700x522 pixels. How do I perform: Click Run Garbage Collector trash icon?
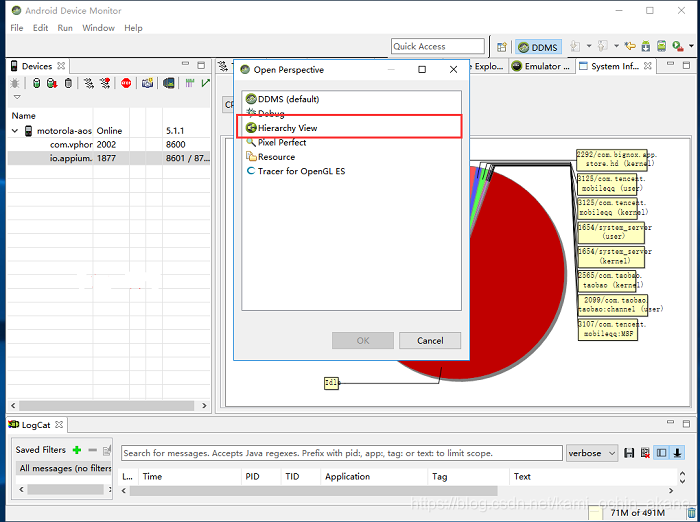point(692,513)
